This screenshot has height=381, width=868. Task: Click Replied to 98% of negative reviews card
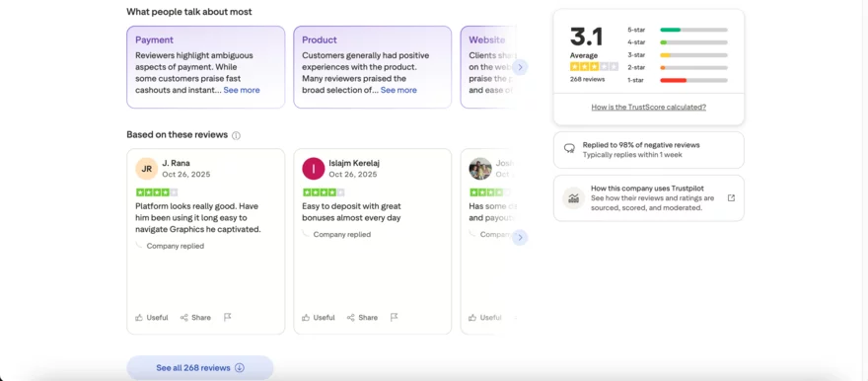[649, 149]
